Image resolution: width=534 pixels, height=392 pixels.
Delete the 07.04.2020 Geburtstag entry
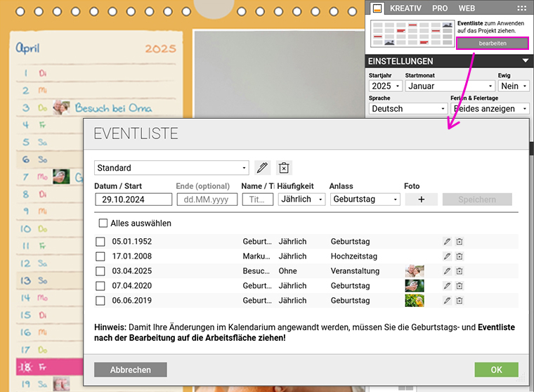pyautogui.click(x=460, y=286)
